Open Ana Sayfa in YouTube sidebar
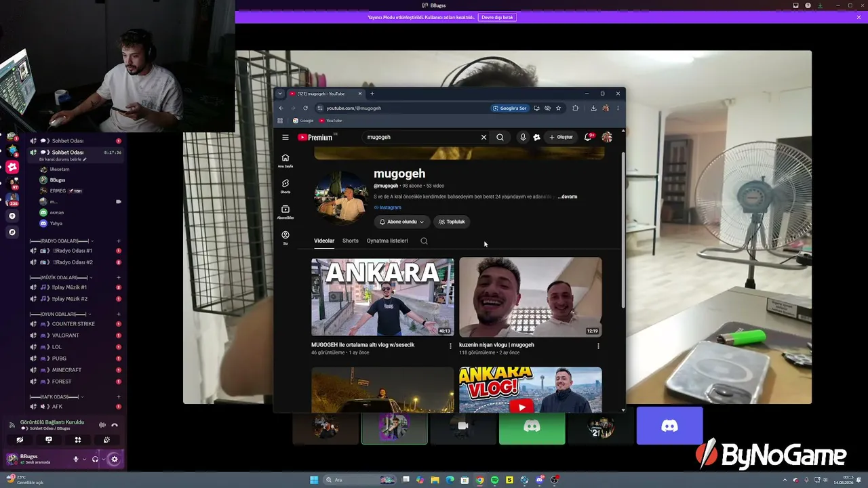868x488 pixels. (285, 161)
